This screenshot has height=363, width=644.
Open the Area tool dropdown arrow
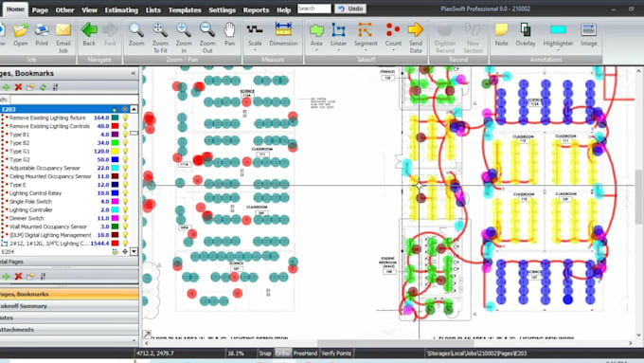click(x=316, y=50)
